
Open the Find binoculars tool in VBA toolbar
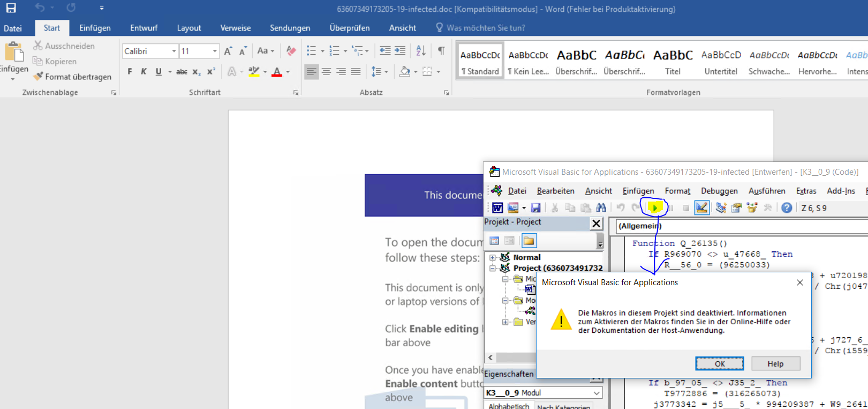click(601, 208)
